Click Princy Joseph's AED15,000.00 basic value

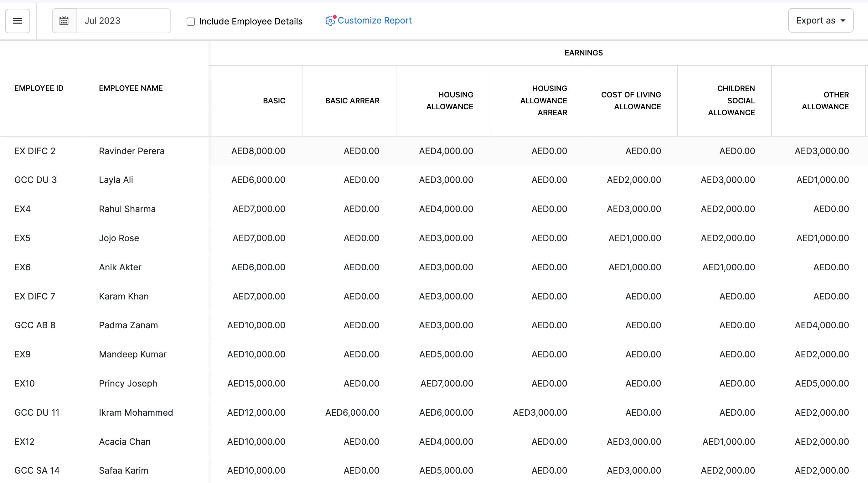(x=256, y=384)
